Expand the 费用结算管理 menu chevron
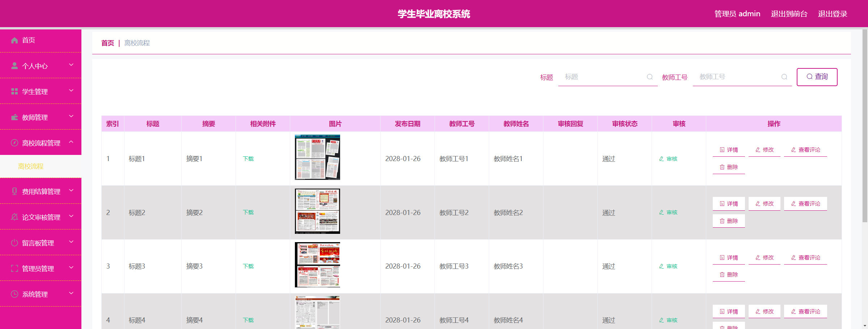Screen dimensions: 868x329 point(71,190)
